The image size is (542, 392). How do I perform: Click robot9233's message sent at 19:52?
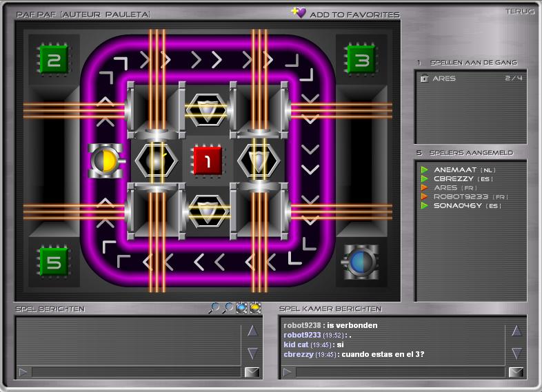tap(317, 335)
